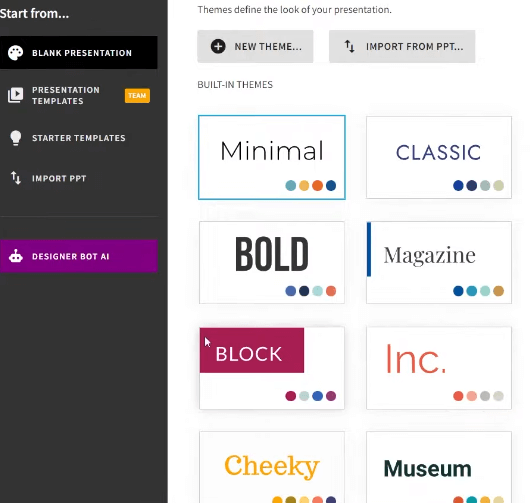Click the plus icon on New Theme
Image resolution: width=530 pixels, height=503 pixels.
tap(218, 46)
